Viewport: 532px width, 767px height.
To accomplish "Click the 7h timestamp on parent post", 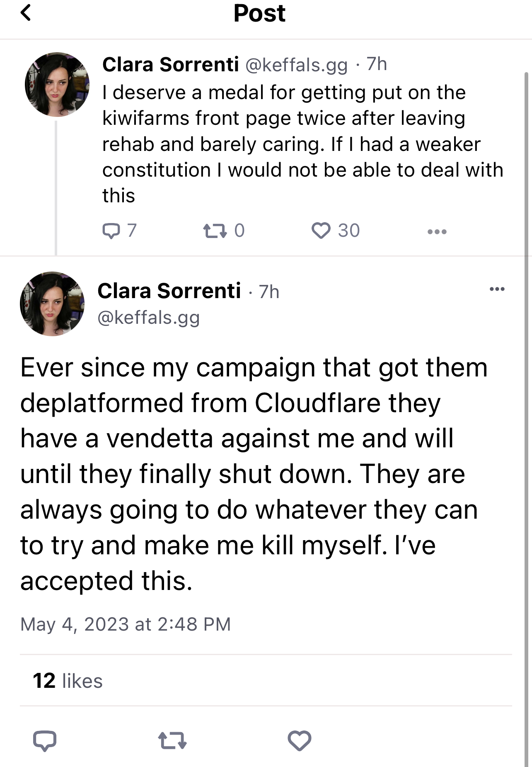I will (377, 64).
